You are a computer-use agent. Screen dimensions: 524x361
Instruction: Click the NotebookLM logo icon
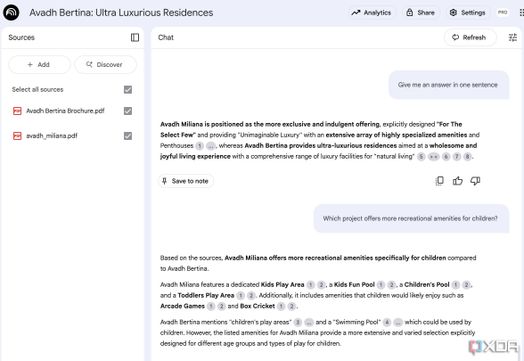[x=11, y=13]
